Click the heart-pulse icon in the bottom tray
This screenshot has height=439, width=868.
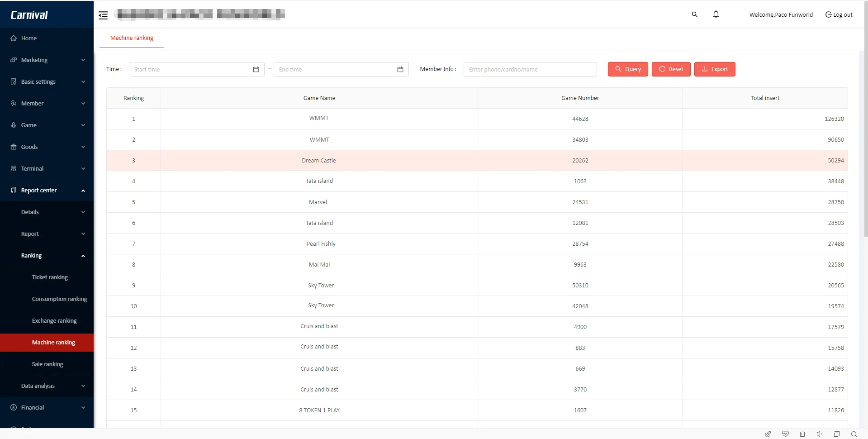click(786, 434)
